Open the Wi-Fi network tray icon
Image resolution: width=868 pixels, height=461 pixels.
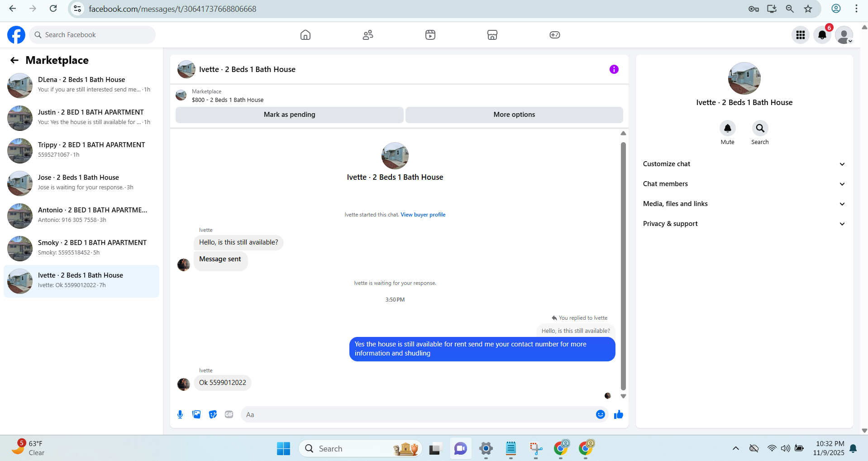click(772, 448)
